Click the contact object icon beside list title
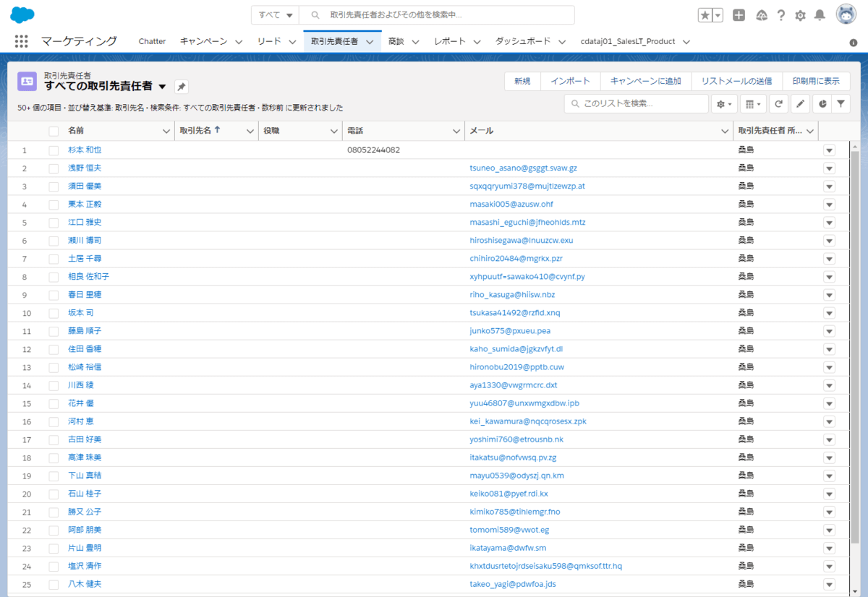The width and height of the screenshot is (868, 597). point(27,81)
